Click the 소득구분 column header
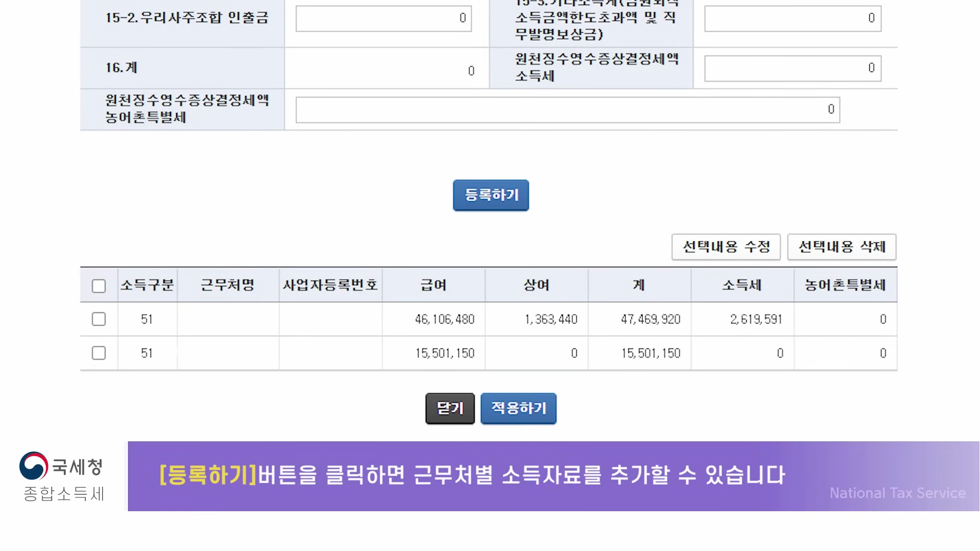 pos(147,285)
